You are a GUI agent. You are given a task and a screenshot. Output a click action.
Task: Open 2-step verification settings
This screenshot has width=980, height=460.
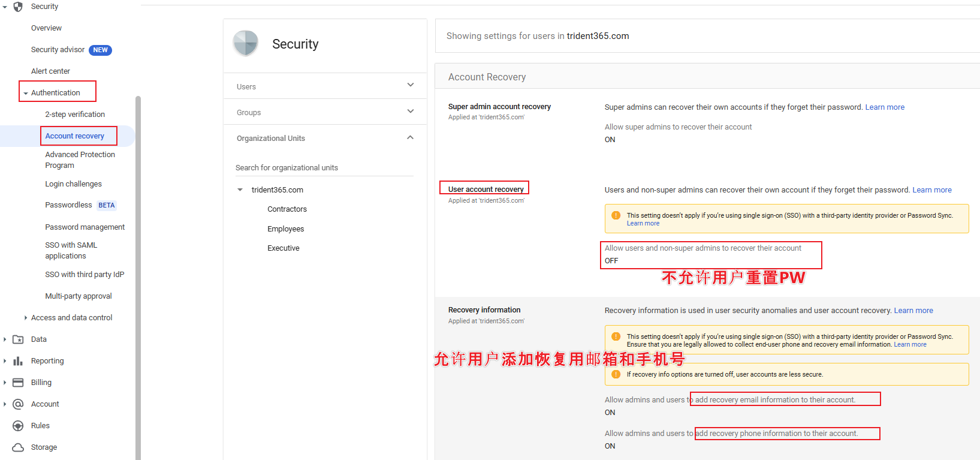click(x=75, y=115)
